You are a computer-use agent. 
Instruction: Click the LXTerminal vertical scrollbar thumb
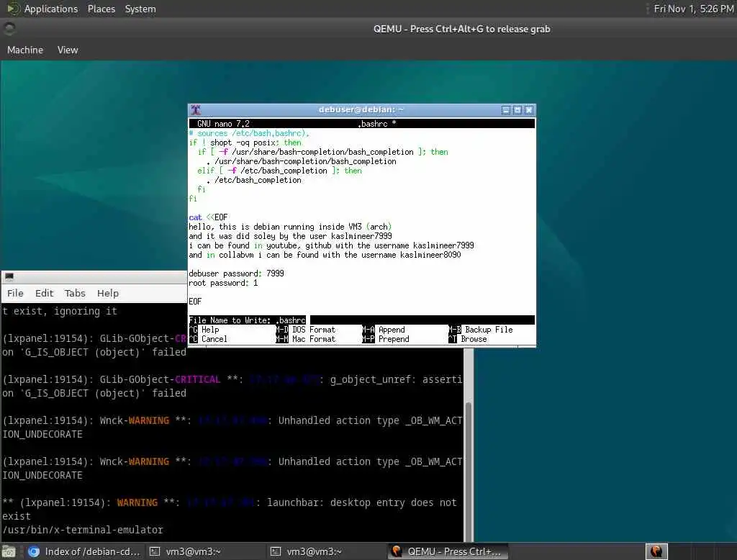click(468, 471)
